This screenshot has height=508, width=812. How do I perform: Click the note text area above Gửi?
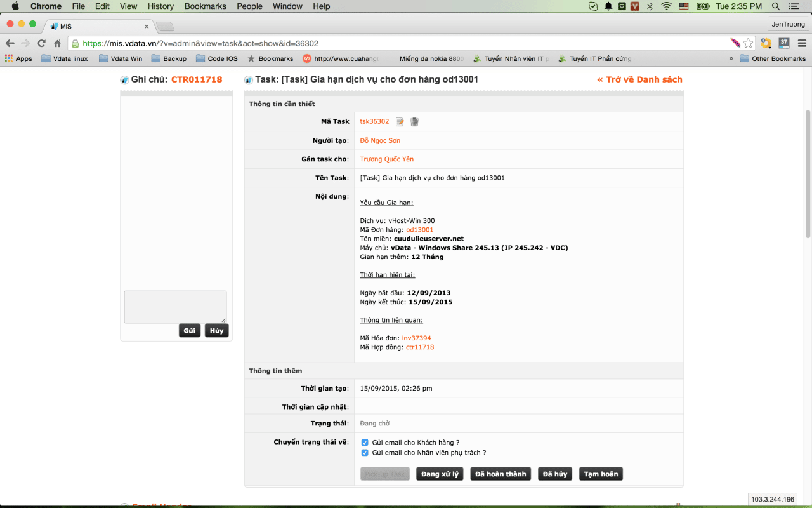pyautogui.click(x=175, y=307)
